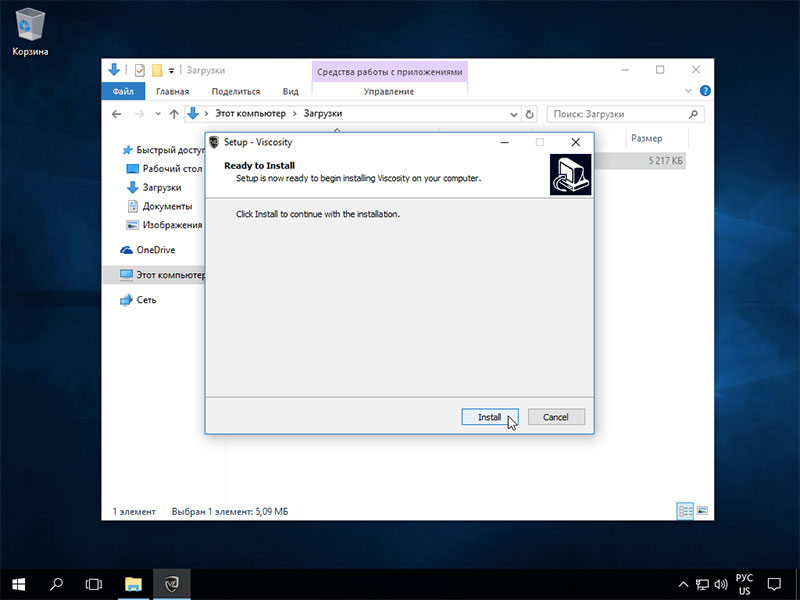Collapse the ribbon with the chevron arrow
Screen dimensions: 800x600
(688, 91)
